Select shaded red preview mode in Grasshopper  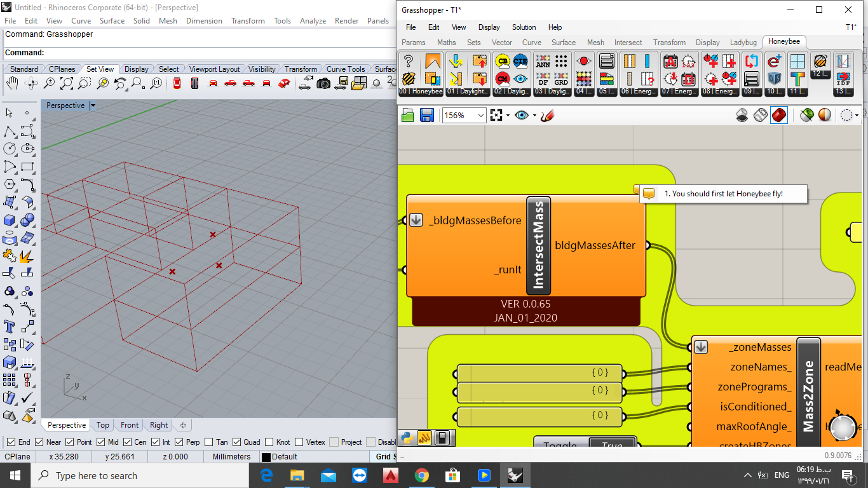tap(779, 115)
